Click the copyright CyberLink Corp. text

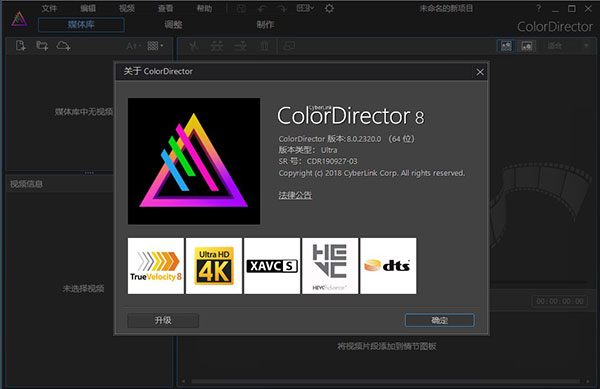[x=371, y=173]
